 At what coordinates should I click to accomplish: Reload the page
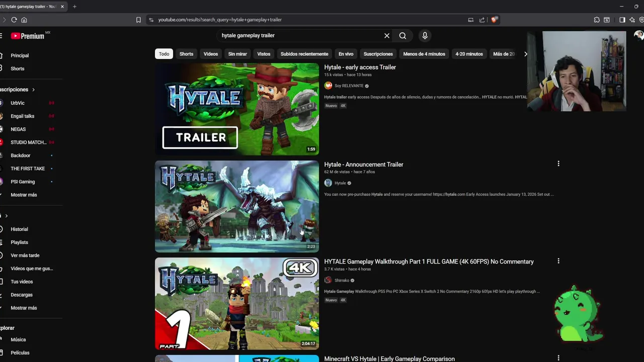14,20
